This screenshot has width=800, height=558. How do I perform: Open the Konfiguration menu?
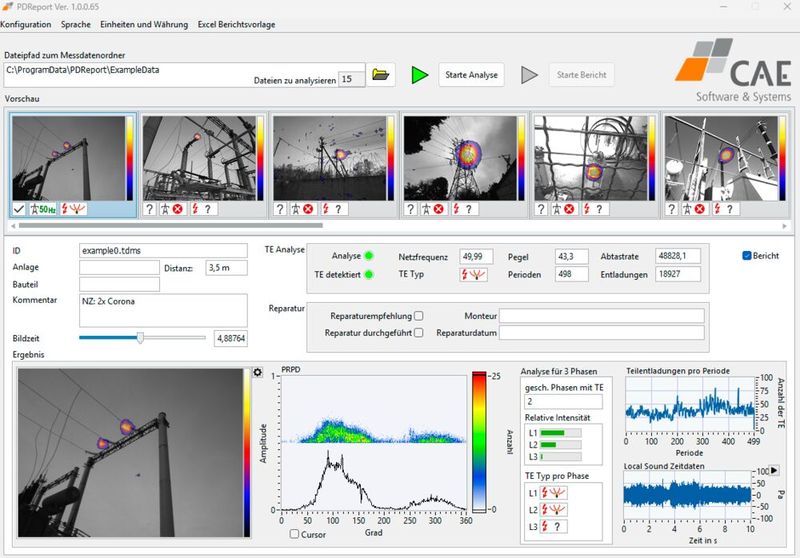point(26,24)
